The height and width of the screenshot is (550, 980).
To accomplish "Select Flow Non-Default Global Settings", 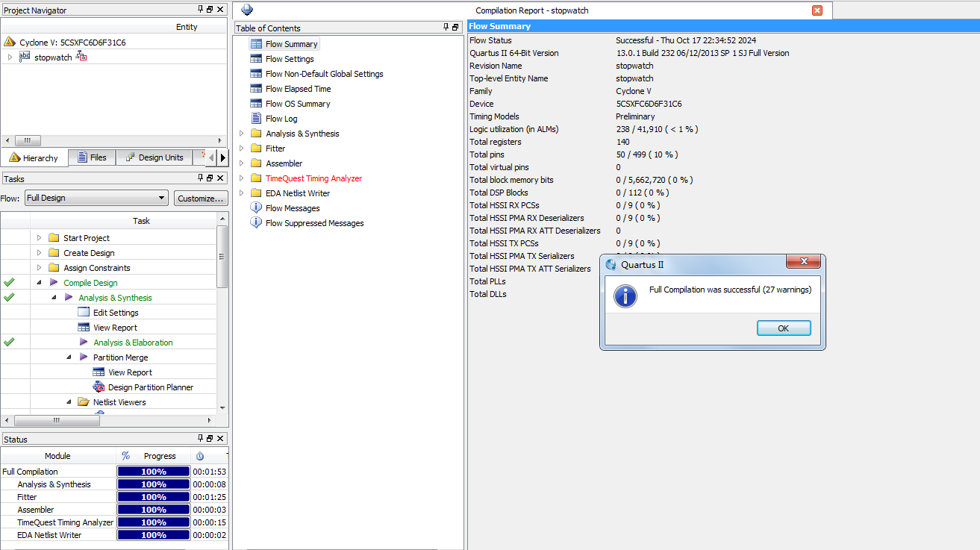I will coord(324,74).
